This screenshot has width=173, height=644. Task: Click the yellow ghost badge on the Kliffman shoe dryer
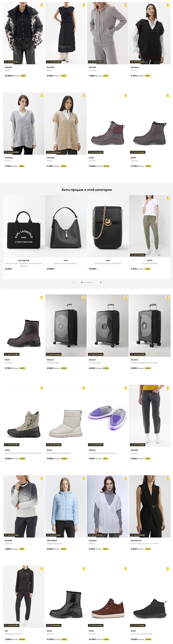click(x=125, y=388)
